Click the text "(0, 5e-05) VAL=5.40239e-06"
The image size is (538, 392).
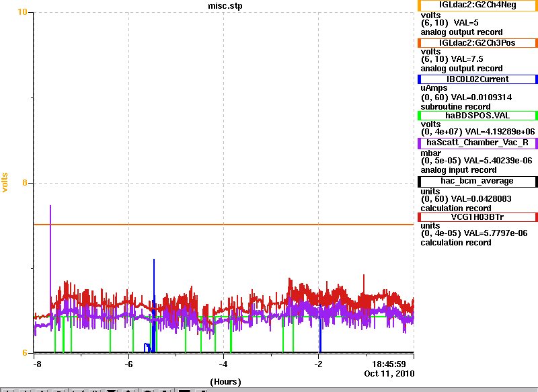[x=476, y=161]
